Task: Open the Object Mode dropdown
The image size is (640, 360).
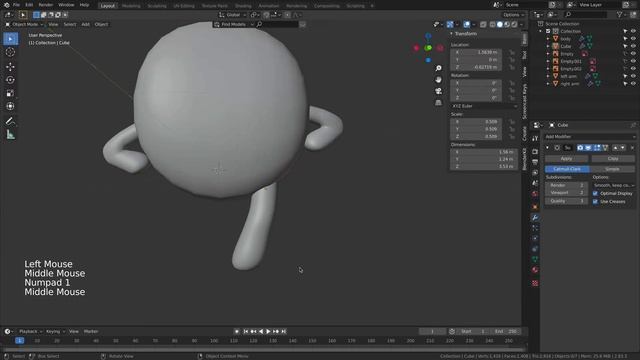Action: (x=24, y=24)
